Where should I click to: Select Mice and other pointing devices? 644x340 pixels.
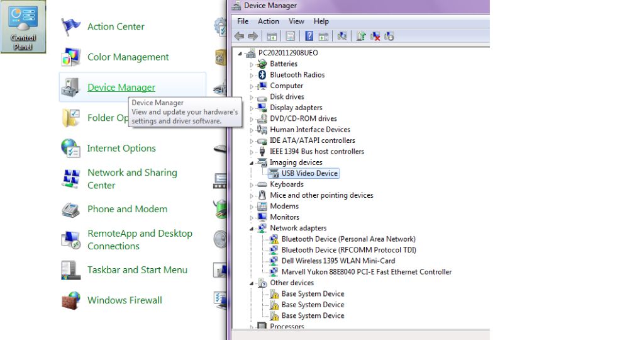click(x=321, y=195)
